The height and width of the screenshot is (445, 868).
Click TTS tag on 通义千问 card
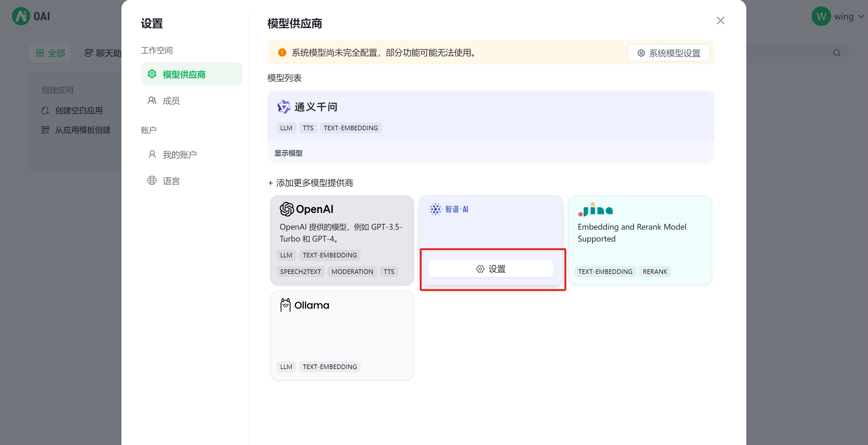tap(308, 128)
